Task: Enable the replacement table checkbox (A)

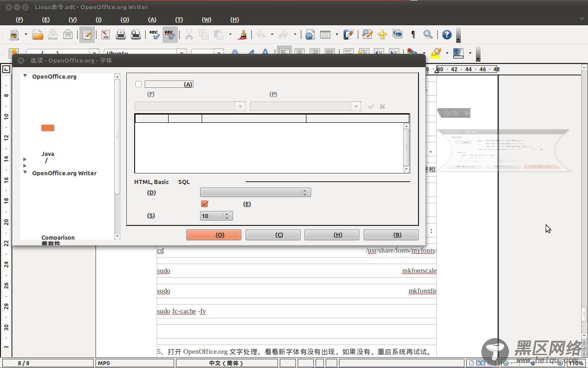Action: coord(139,84)
